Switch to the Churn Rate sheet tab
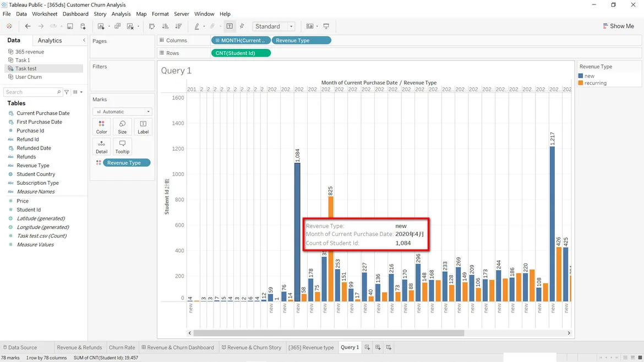Screen dimensions: 644x362 click(x=122, y=348)
